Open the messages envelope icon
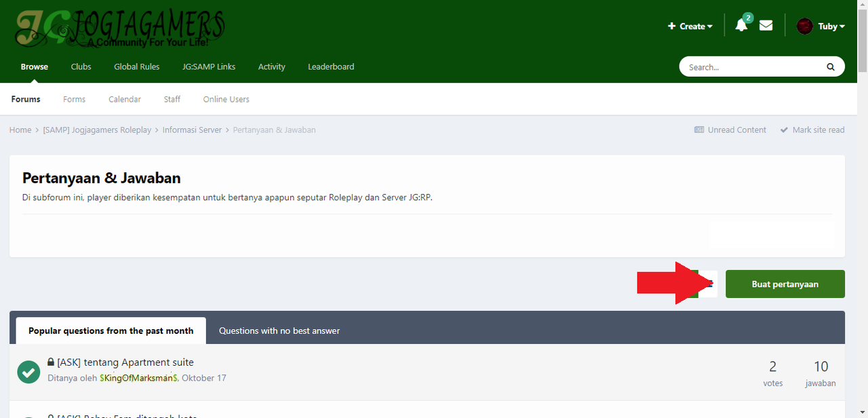 click(766, 26)
